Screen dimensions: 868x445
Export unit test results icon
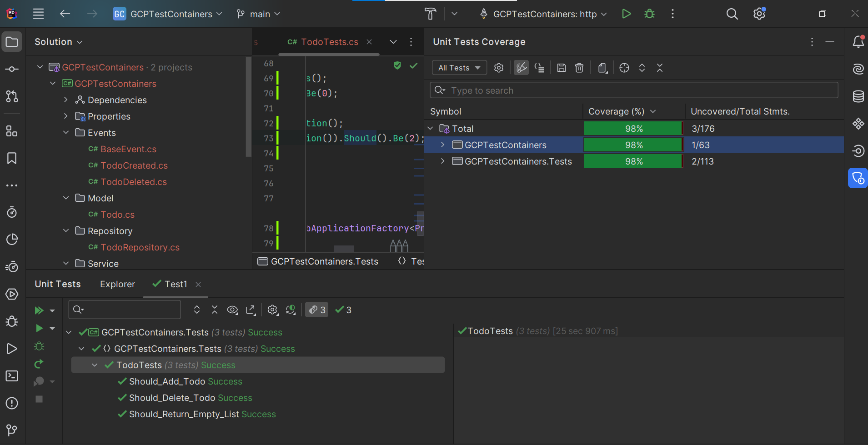[x=251, y=310]
